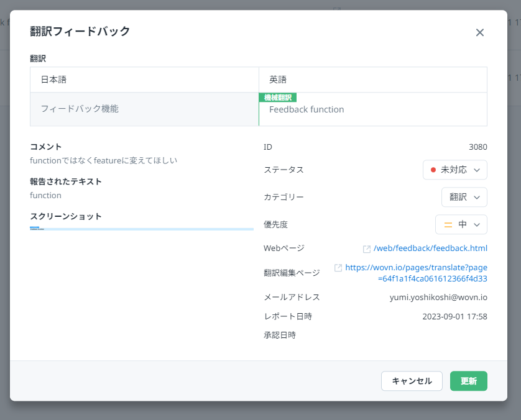Follow the wovn.io translation edit page link
Image resolution: width=521 pixels, height=420 pixels.
coord(416,273)
